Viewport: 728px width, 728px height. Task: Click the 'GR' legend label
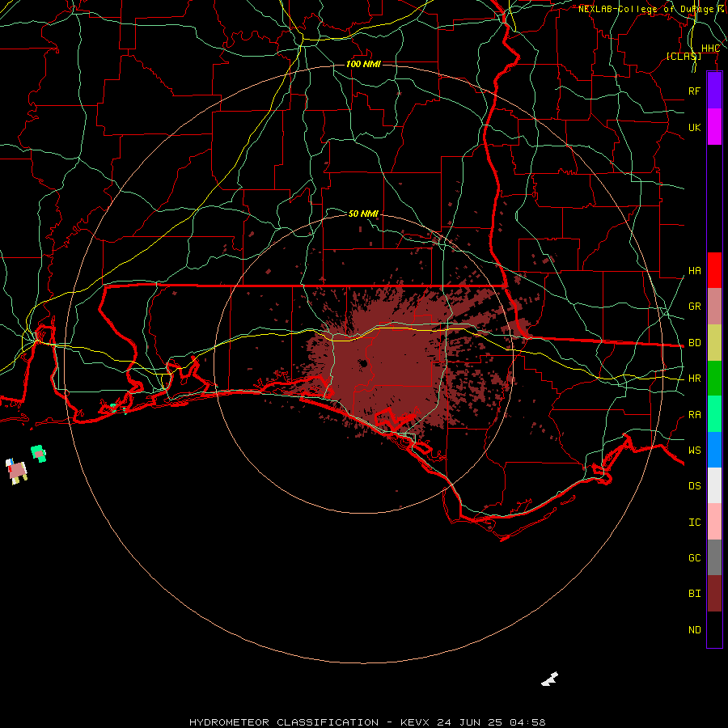[x=694, y=307]
